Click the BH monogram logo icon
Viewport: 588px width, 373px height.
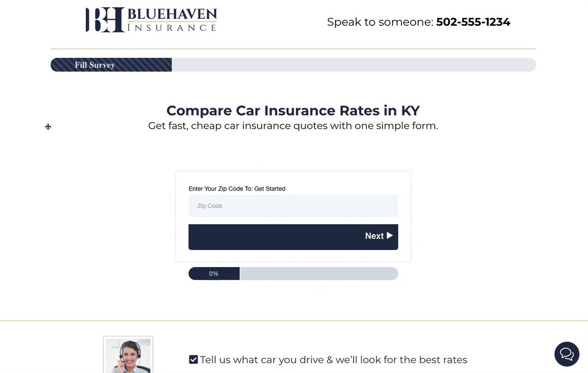pyautogui.click(x=105, y=20)
